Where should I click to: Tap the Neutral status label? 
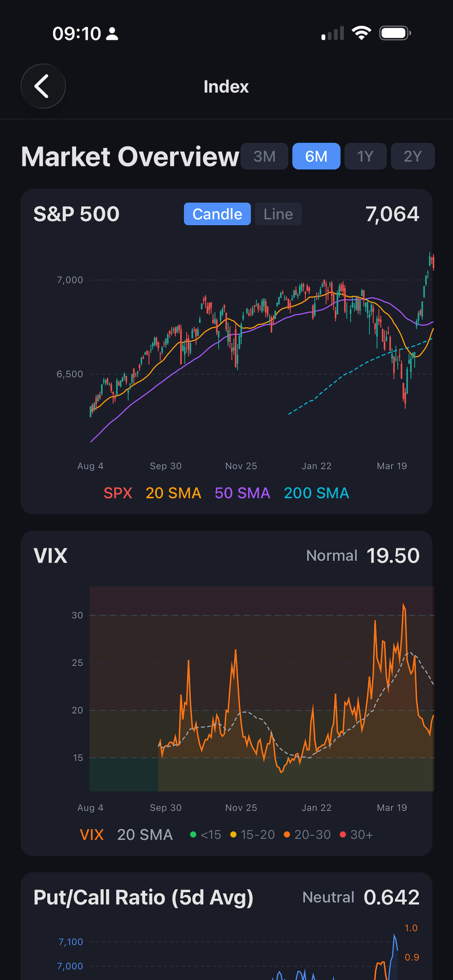(x=329, y=898)
